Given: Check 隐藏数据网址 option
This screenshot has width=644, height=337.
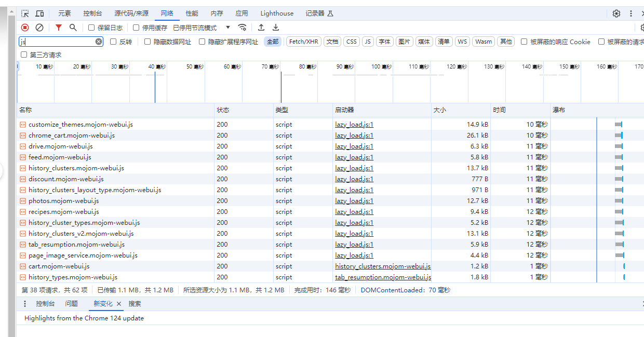Looking at the screenshot, I should [x=147, y=42].
